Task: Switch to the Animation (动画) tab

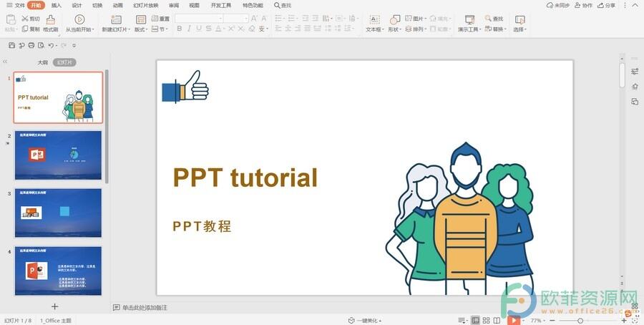Action: pyautogui.click(x=117, y=5)
